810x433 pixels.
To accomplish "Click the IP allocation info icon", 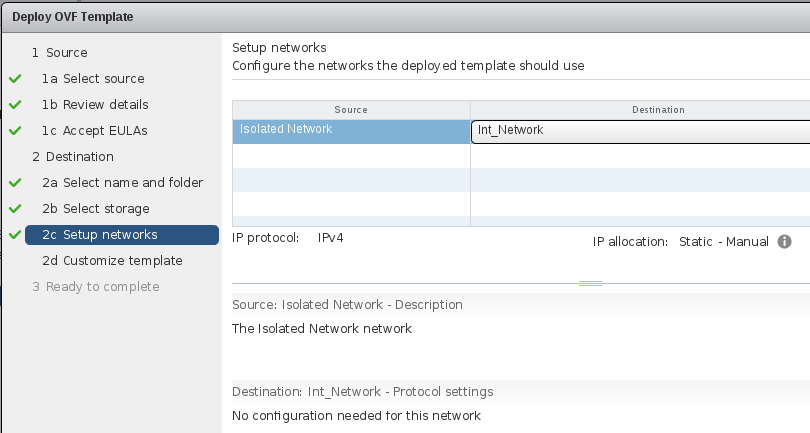I will point(784,241).
